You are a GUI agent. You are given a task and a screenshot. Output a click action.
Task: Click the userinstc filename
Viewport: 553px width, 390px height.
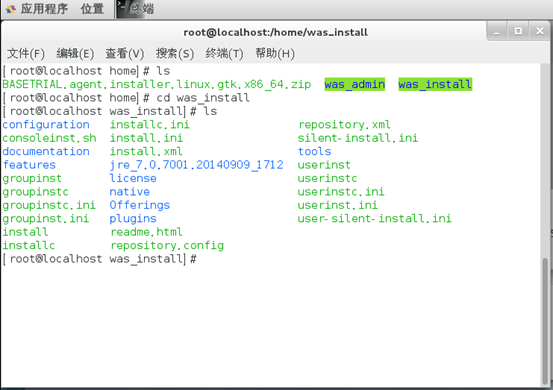pyautogui.click(x=327, y=178)
